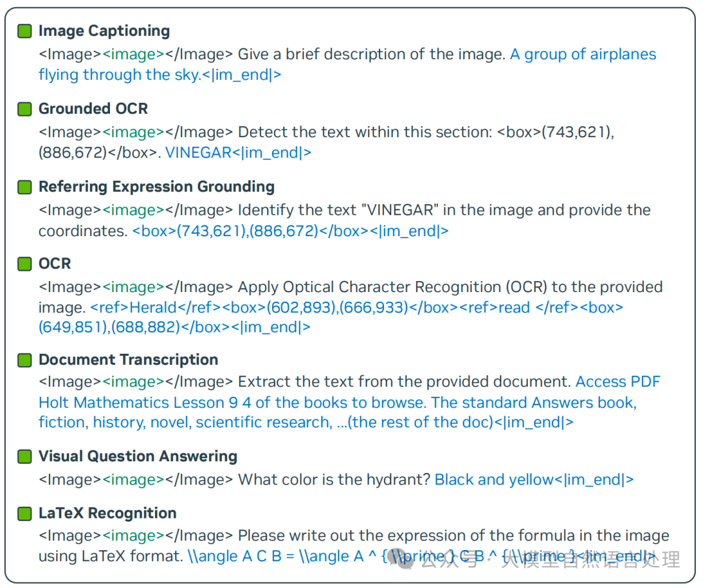Select the "Grounded OCR" heading text
Image resolution: width=703 pixels, height=588 pixels.
point(93,109)
